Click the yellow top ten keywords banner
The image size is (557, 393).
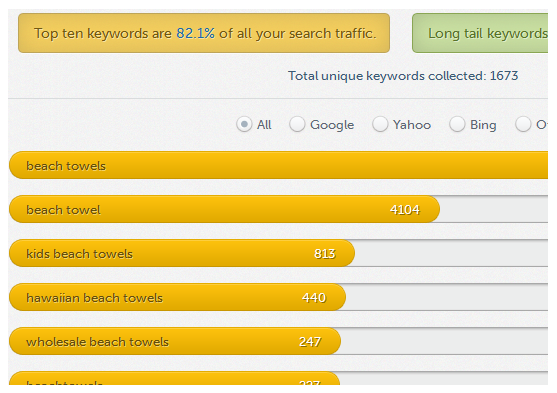(x=204, y=33)
